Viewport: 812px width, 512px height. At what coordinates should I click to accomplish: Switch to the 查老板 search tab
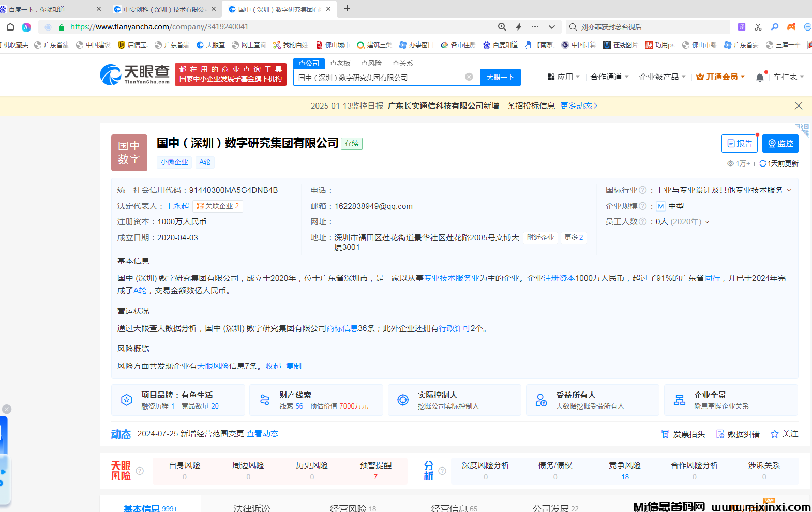(340, 63)
